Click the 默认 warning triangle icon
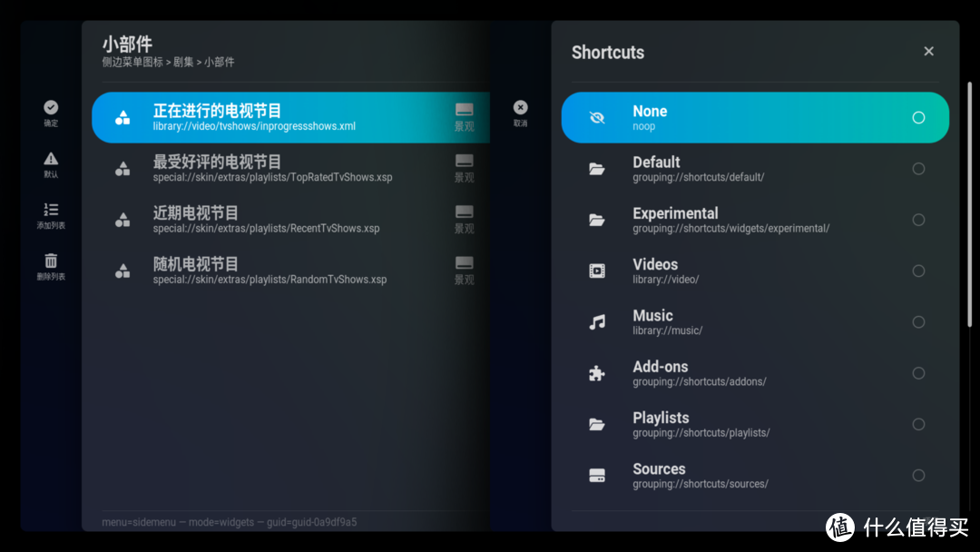 pyautogui.click(x=51, y=159)
